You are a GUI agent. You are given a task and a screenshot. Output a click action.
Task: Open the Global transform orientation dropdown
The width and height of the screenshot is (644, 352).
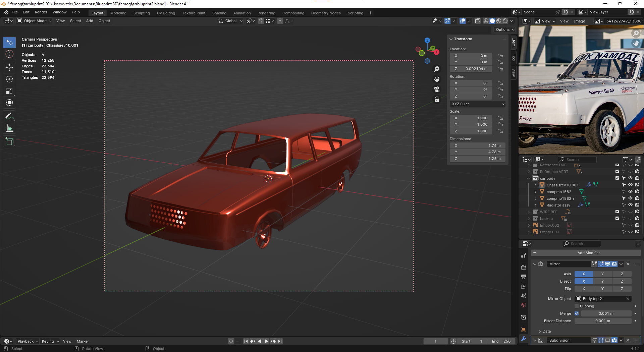tap(230, 21)
